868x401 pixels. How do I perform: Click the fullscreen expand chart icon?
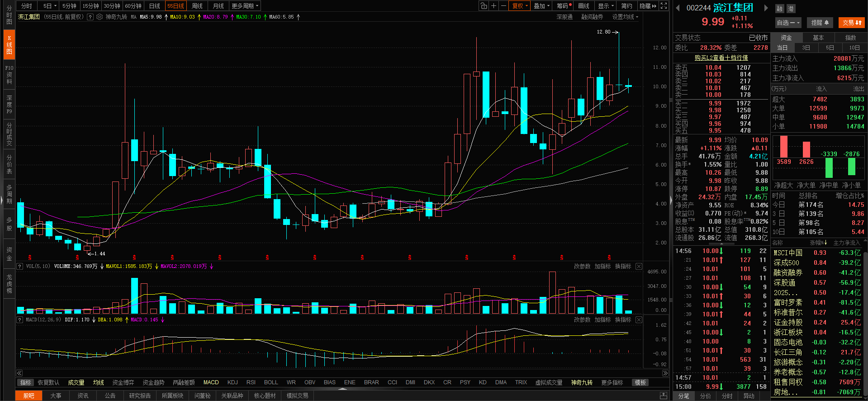pyautogui.click(x=664, y=6)
